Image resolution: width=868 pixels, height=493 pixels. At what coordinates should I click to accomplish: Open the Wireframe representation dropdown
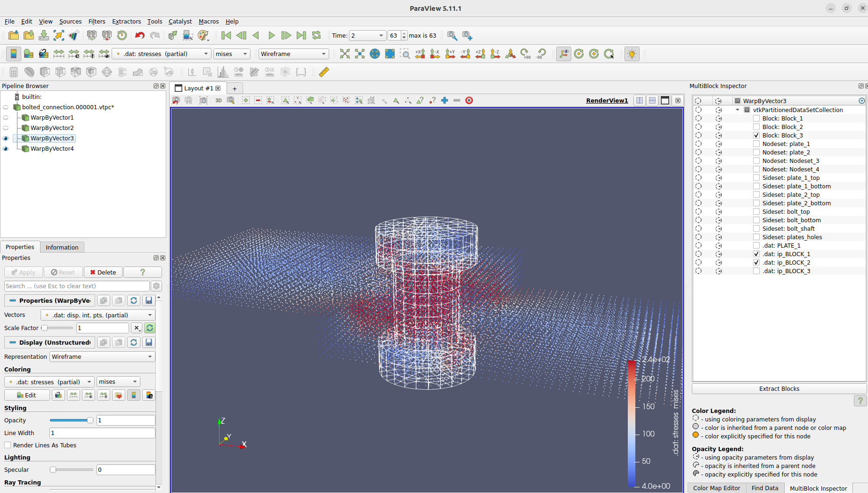tap(293, 54)
